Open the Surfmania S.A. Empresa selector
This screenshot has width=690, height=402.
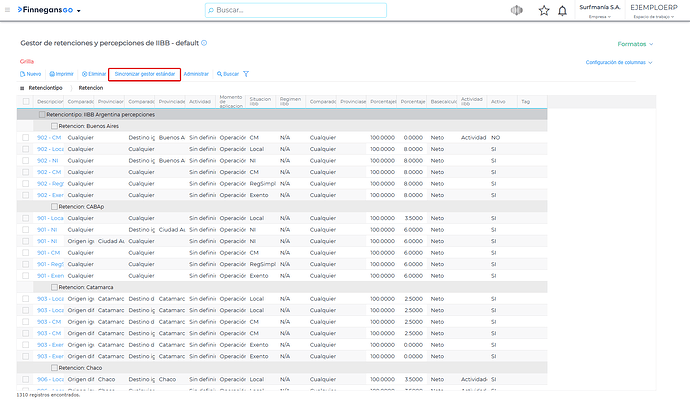pyautogui.click(x=599, y=11)
